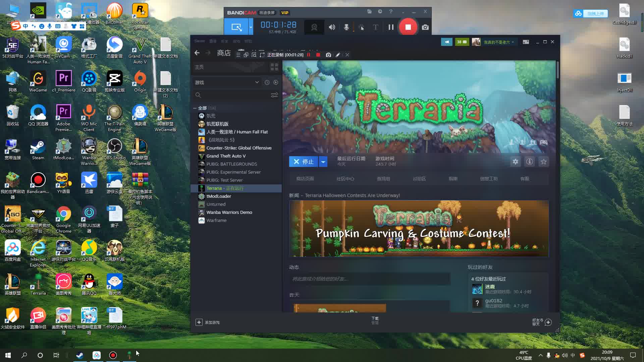Select Bandicam screen rectangle recording mode
The width and height of the screenshot is (644, 362).
(x=236, y=27)
